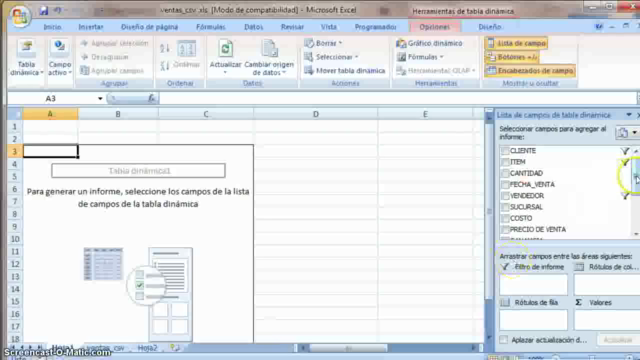Open the Tabla dinámica menu
The image size is (640, 360).
27,58
